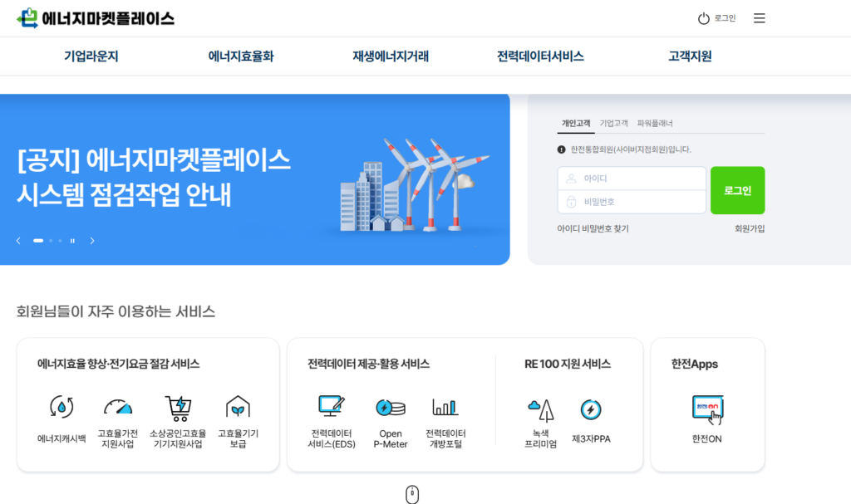Open the 전력데이터 서비스(EDS) monitor icon

tap(331, 406)
